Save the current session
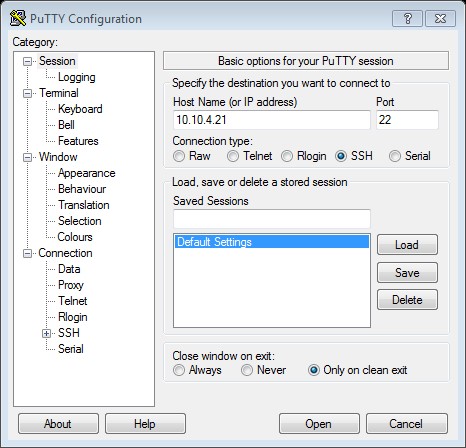 coord(407,273)
